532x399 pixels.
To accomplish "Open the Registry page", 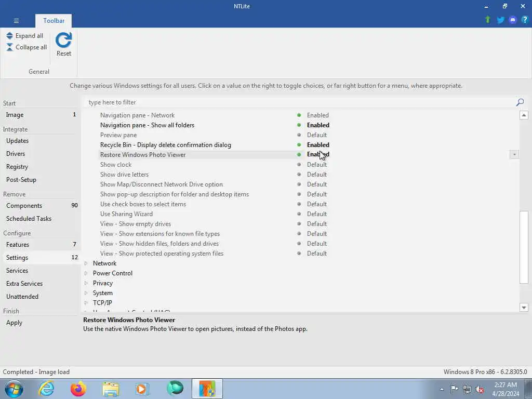I will pos(41,167).
